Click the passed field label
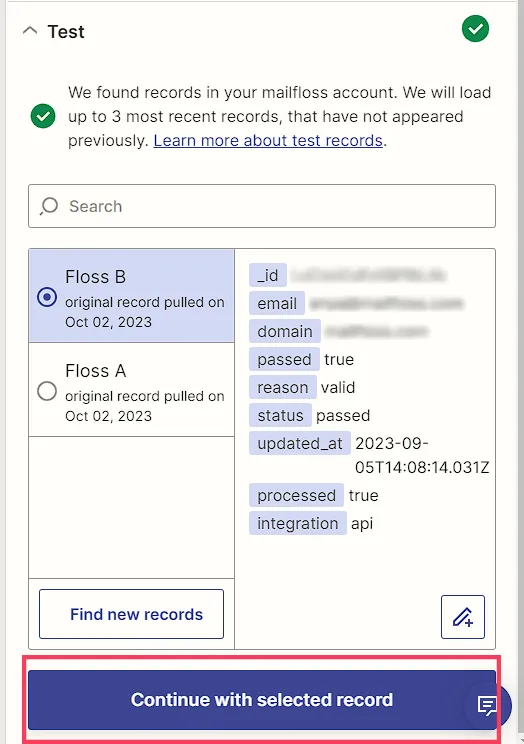 pos(284,359)
